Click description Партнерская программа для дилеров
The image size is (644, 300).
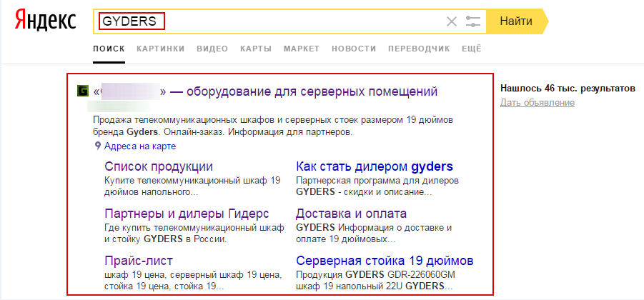coord(377,186)
